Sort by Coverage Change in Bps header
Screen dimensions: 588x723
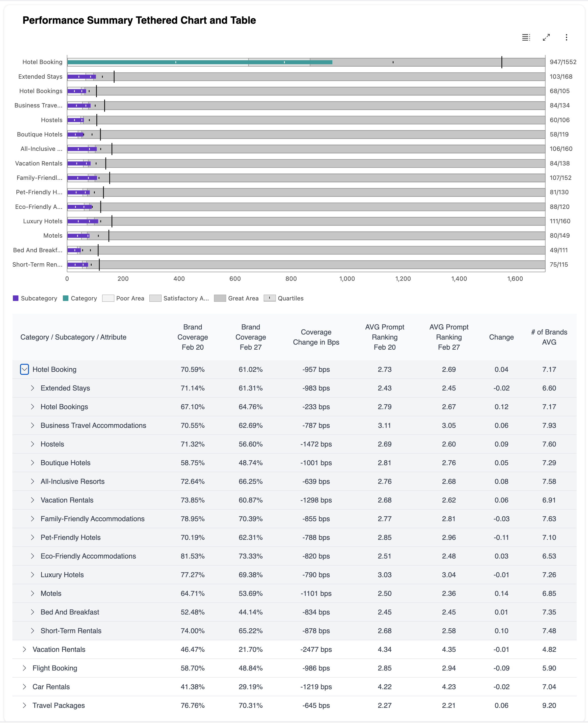(316, 337)
